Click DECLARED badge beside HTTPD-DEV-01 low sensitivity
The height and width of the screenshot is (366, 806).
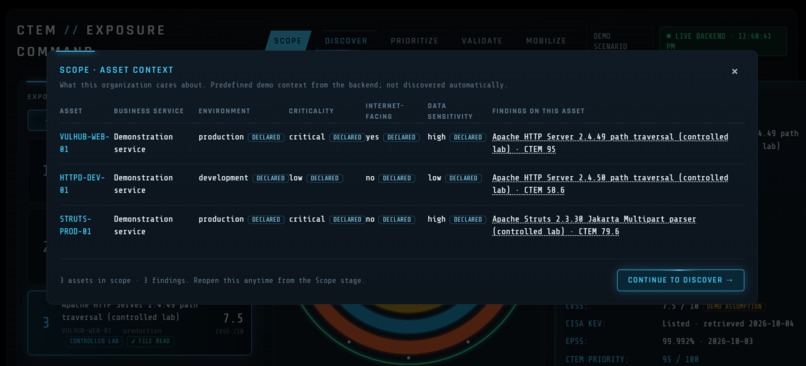click(x=463, y=178)
